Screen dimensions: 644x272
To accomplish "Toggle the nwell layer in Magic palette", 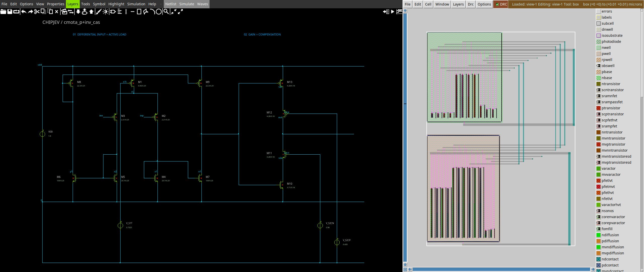I will (x=598, y=48).
